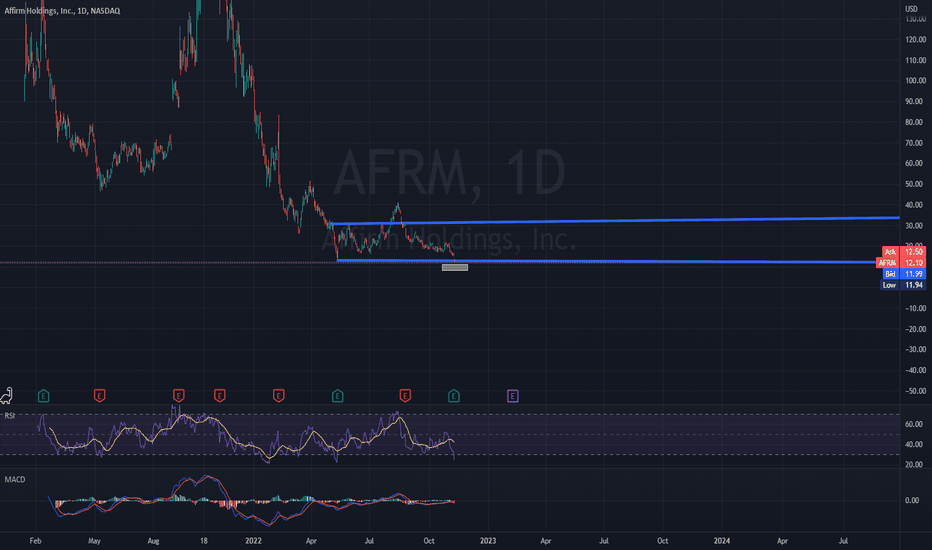Click the 2024 label on the time axis
Viewport: 932px width, 550px height.
click(722, 541)
